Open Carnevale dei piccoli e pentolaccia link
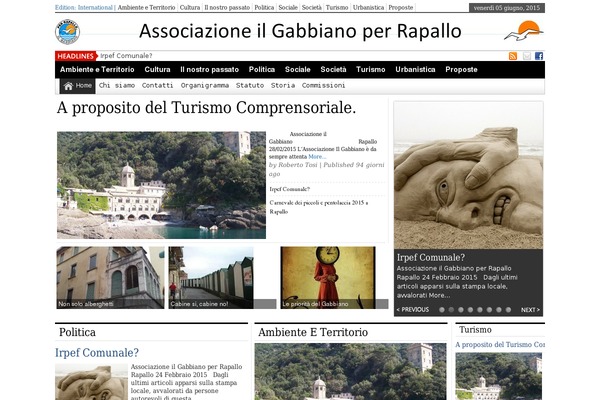The width and height of the screenshot is (600, 400). pos(319,207)
